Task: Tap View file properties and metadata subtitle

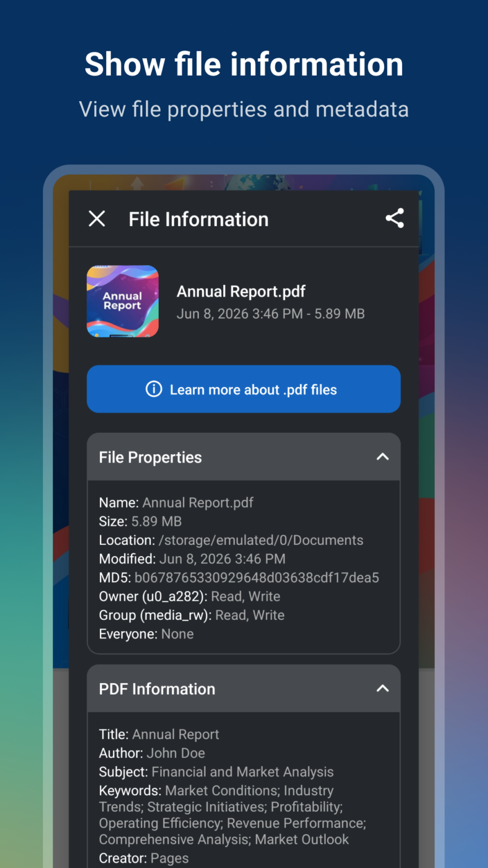Action: [244, 109]
